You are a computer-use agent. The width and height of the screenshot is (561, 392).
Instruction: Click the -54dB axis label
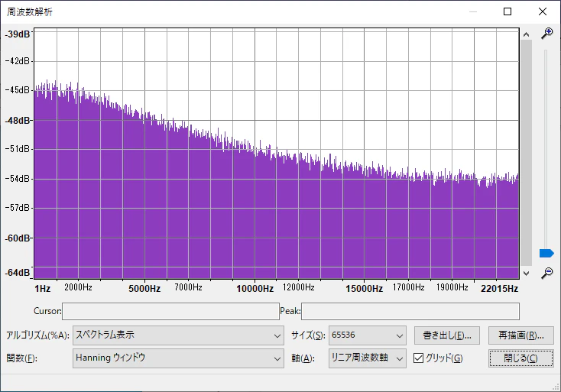point(18,179)
